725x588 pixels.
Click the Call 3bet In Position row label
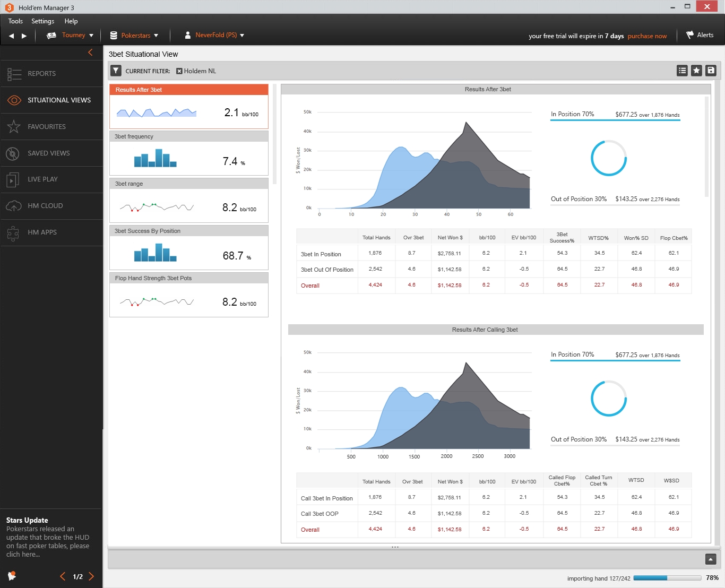pyautogui.click(x=327, y=498)
